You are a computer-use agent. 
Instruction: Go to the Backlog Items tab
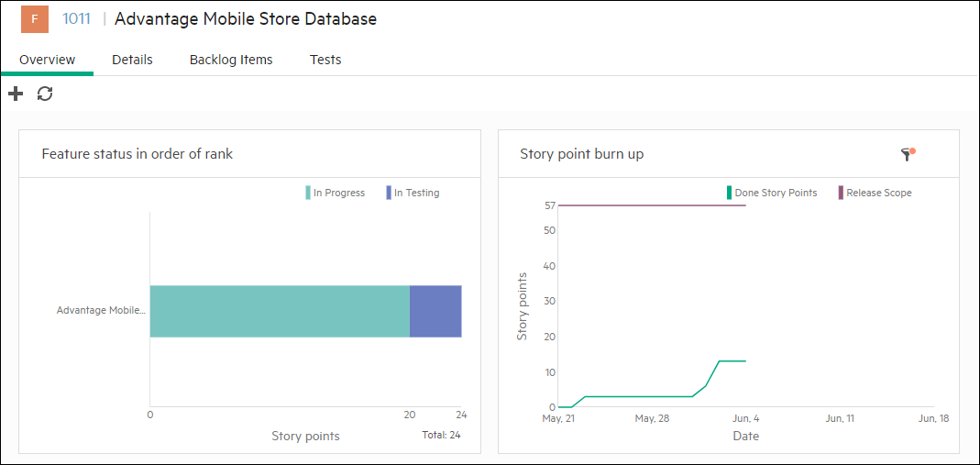[x=231, y=60]
